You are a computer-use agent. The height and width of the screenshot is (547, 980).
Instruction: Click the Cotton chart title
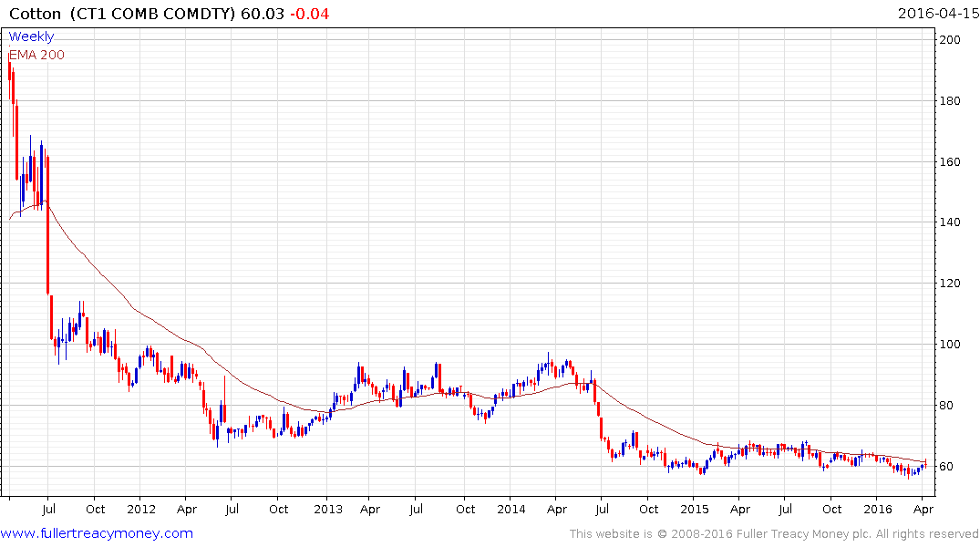pyautogui.click(x=36, y=14)
